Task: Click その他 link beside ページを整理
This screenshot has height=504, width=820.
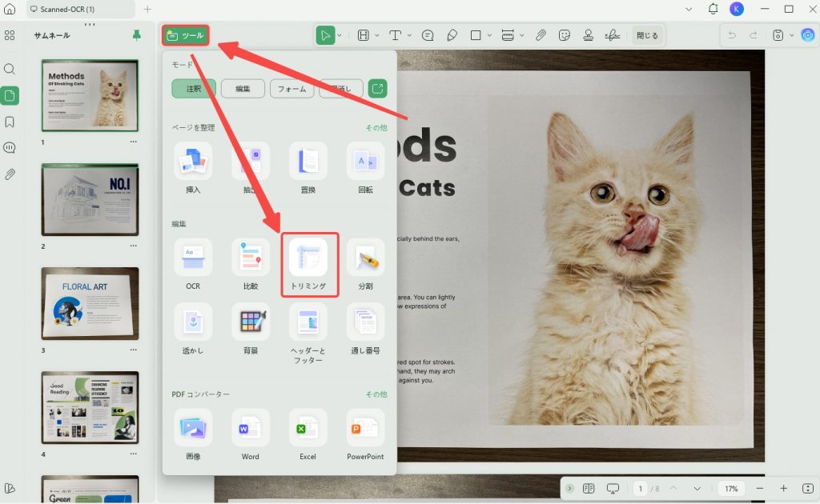Action: 376,127
